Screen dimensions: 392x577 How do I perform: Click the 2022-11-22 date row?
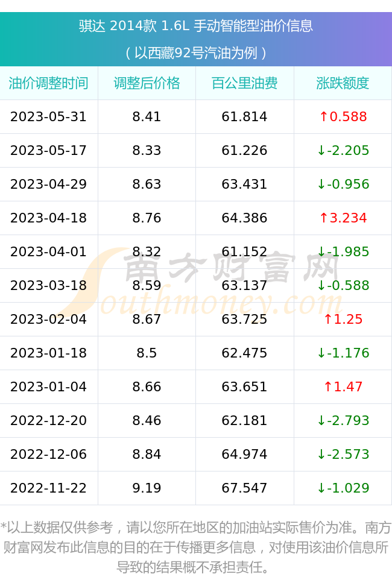click(x=196, y=488)
